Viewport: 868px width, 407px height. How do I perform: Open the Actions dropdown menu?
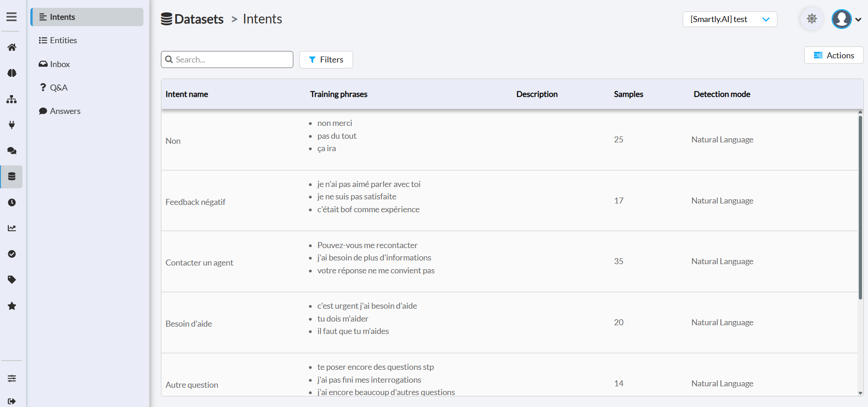click(x=834, y=56)
